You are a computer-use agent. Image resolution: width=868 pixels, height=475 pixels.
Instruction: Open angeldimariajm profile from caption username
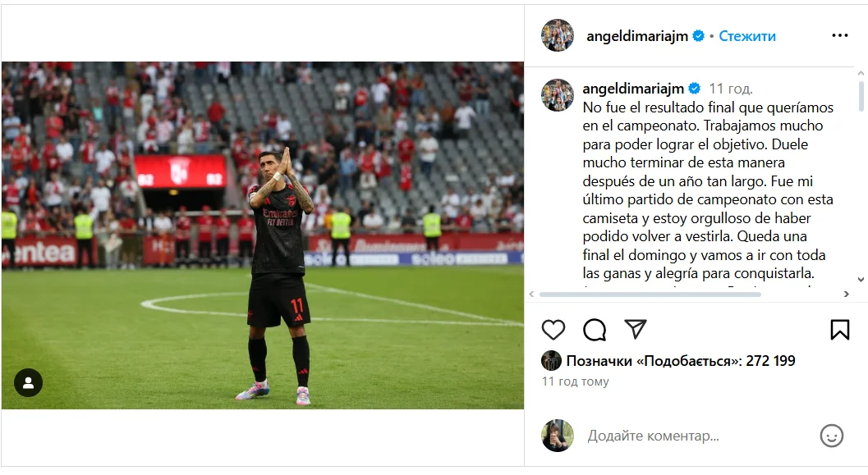click(633, 89)
